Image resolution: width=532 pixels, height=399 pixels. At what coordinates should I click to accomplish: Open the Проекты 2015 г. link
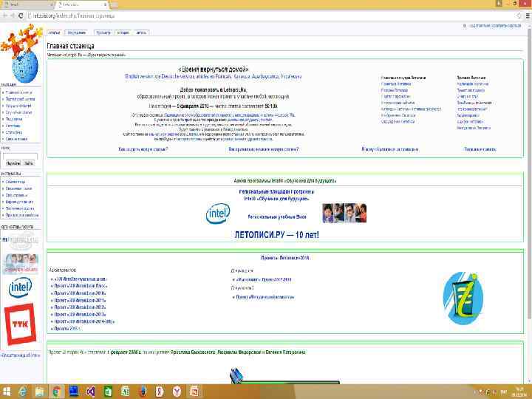pos(67,328)
